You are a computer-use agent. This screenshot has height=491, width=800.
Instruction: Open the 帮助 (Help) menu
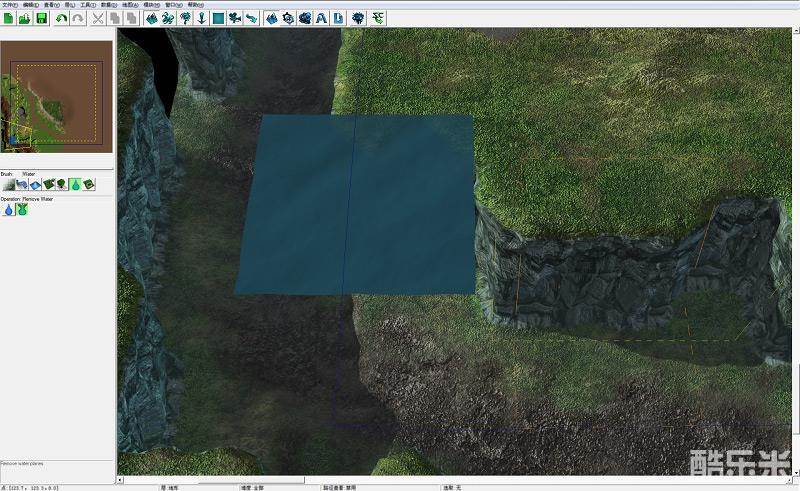195,4
